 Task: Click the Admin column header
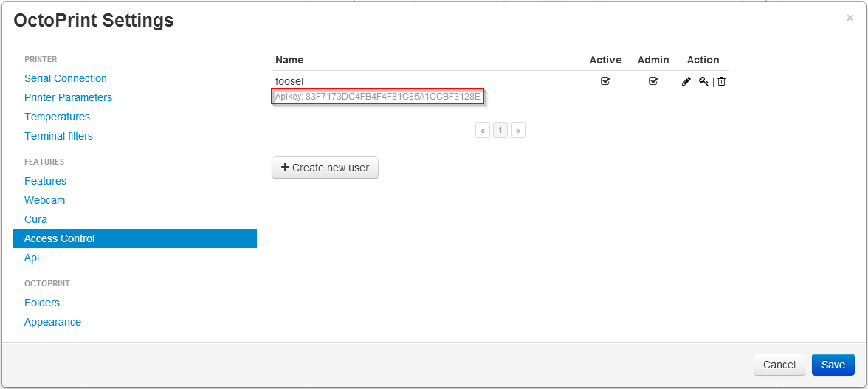click(x=653, y=60)
